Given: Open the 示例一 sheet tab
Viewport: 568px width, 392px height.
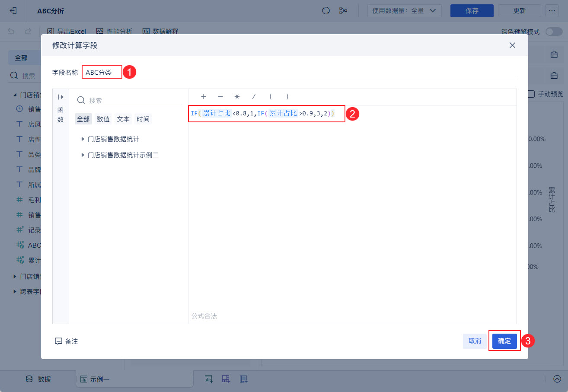Looking at the screenshot, I should [95, 379].
